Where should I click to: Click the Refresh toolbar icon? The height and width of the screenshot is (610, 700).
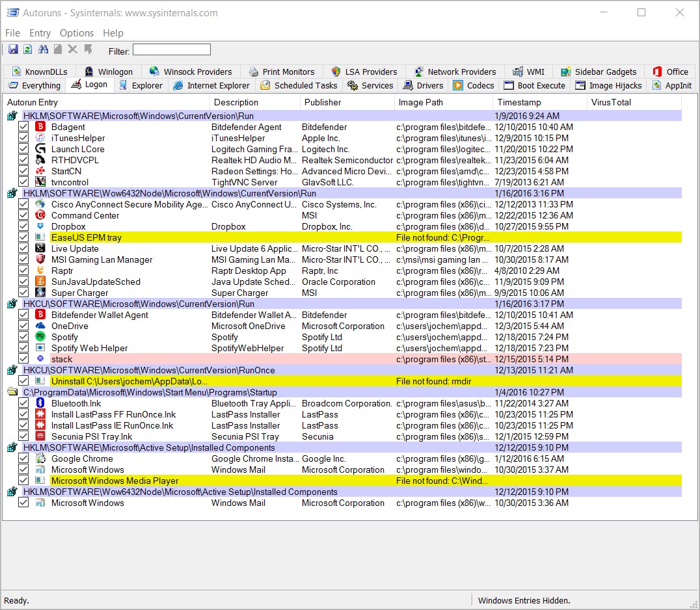[x=28, y=49]
